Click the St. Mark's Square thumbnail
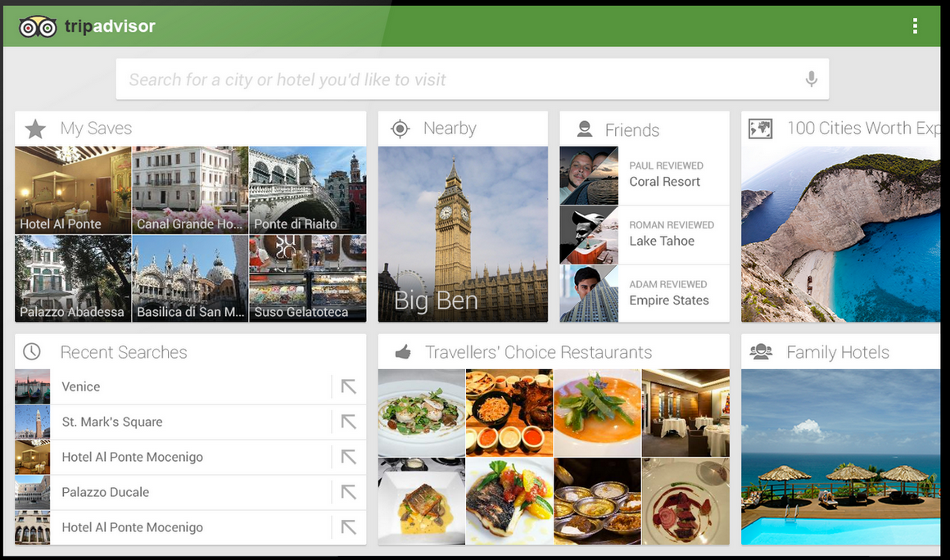The image size is (950, 560). pos(33,422)
